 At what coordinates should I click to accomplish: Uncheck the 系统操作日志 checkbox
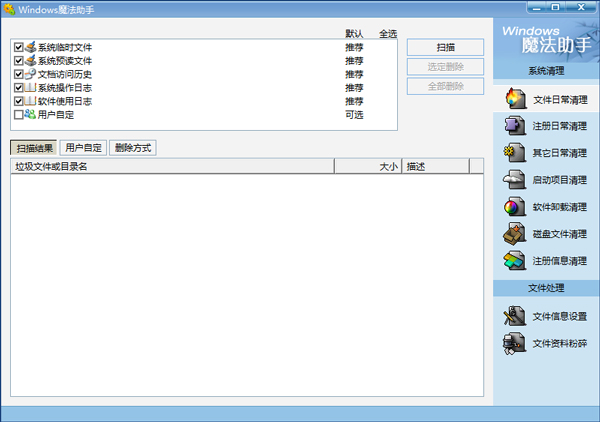[18, 88]
